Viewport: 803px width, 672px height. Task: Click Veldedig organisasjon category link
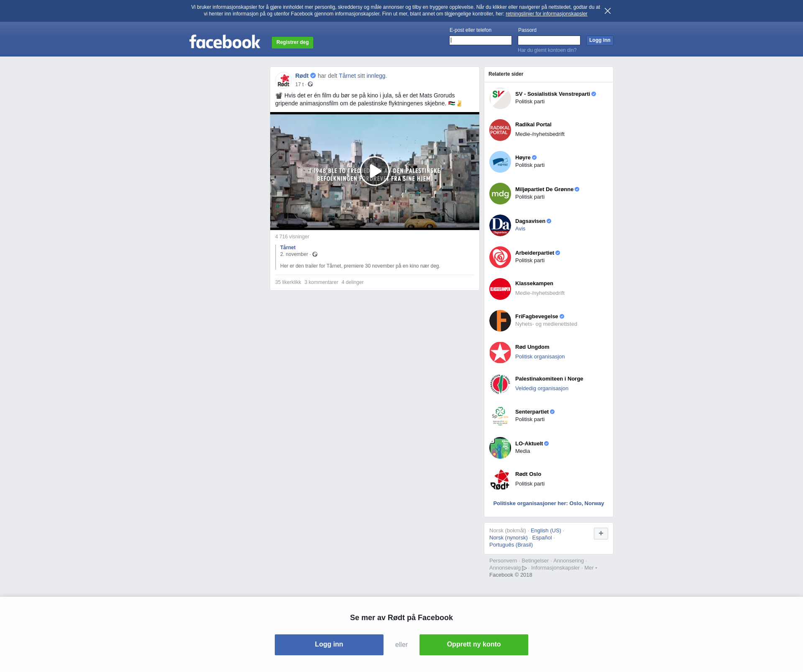coord(542,388)
